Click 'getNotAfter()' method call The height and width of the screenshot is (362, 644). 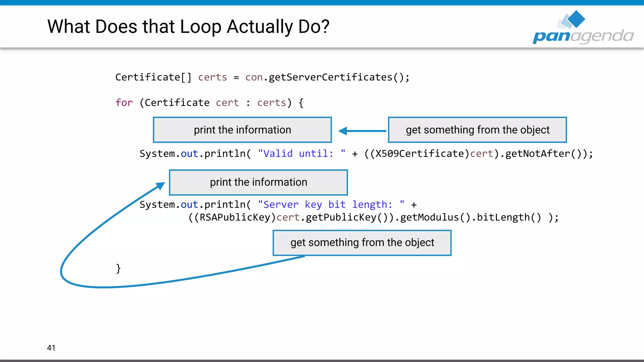pyautogui.click(x=543, y=154)
